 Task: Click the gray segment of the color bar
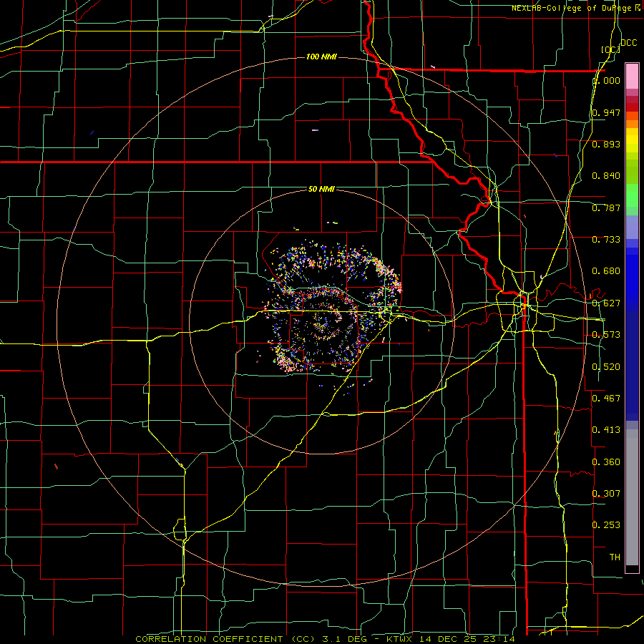coord(632,497)
